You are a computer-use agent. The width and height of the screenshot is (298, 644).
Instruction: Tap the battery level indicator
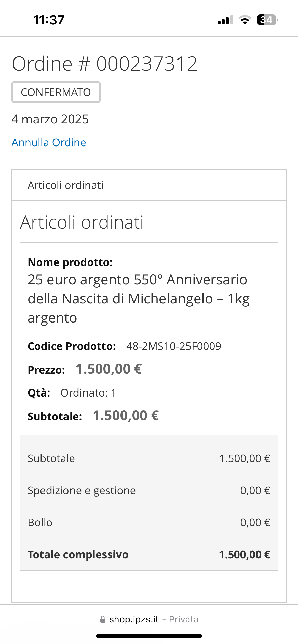coord(267,20)
